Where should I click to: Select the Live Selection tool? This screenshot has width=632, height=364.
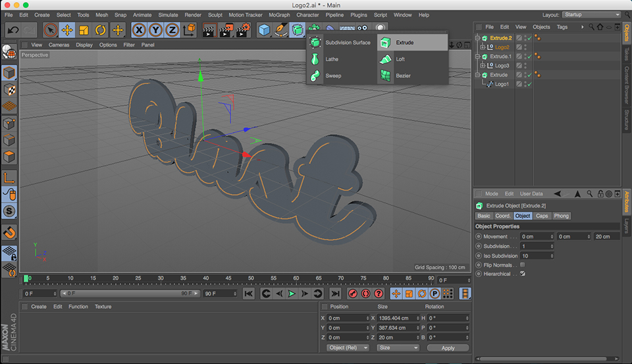pyautogui.click(x=51, y=30)
